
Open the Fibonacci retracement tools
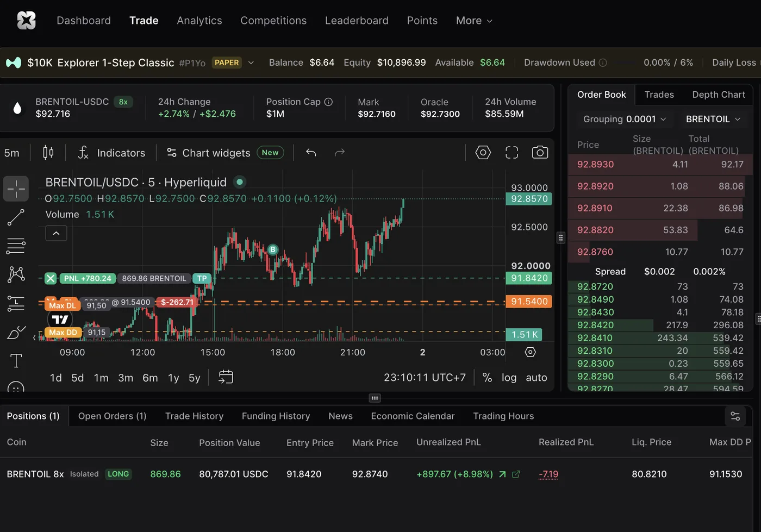[x=16, y=246]
